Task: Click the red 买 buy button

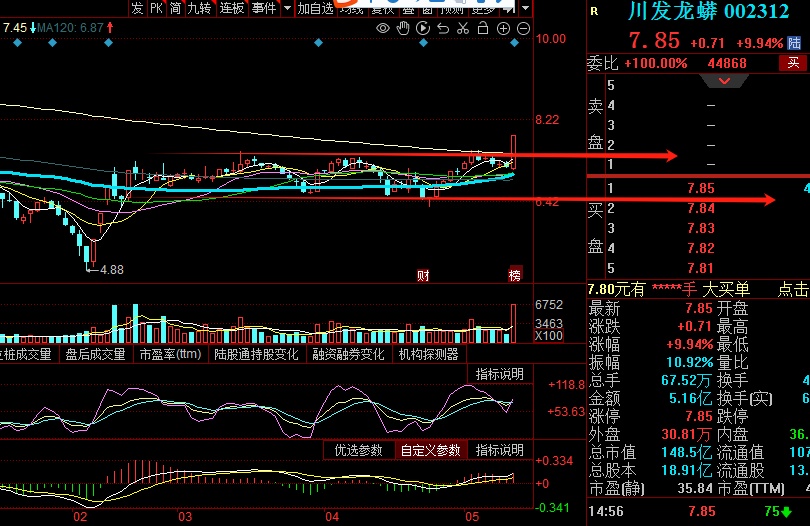Action: click(x=793, y=63)
